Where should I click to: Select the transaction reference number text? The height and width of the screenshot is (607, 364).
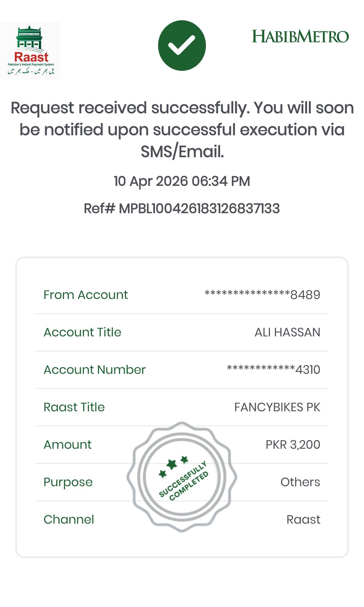(182, 209)
